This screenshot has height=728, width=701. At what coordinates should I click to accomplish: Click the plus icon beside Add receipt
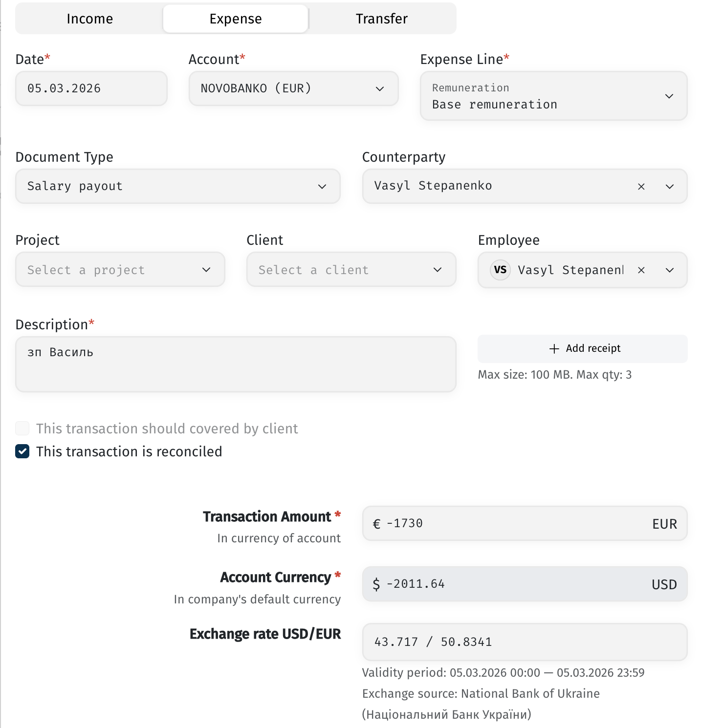coord(554,349)
